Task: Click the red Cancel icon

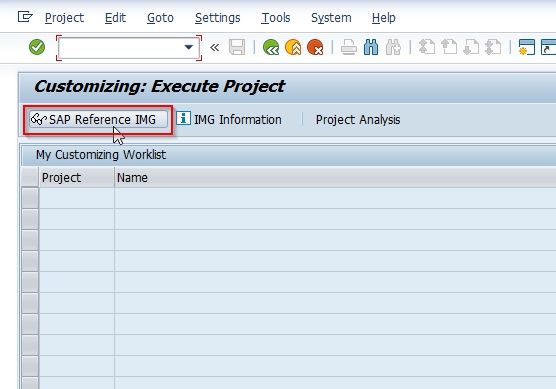Action: click(x=315, y=47)
